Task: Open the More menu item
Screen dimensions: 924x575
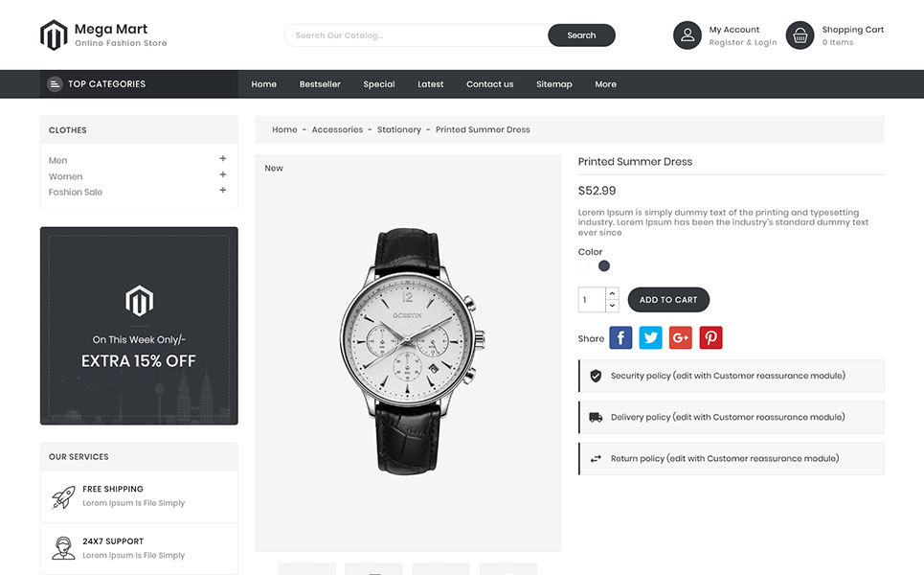Action: click(x=606, y=84)
